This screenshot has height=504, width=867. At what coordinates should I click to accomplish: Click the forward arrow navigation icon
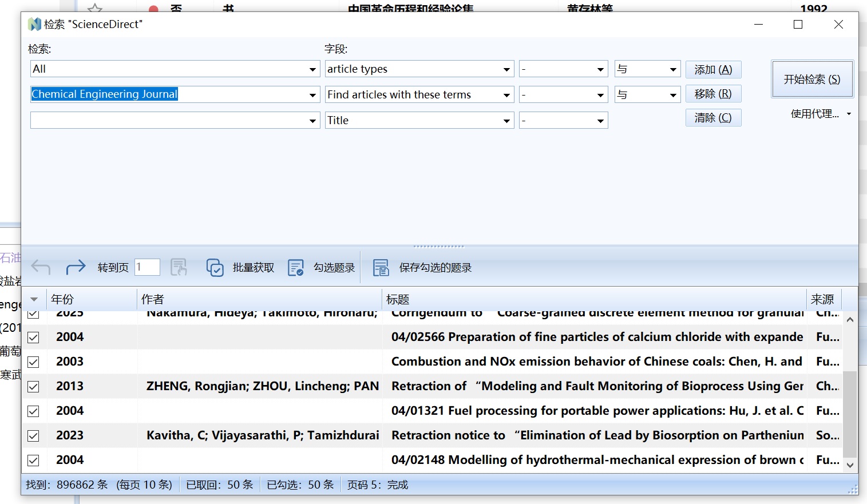[76, 267]
